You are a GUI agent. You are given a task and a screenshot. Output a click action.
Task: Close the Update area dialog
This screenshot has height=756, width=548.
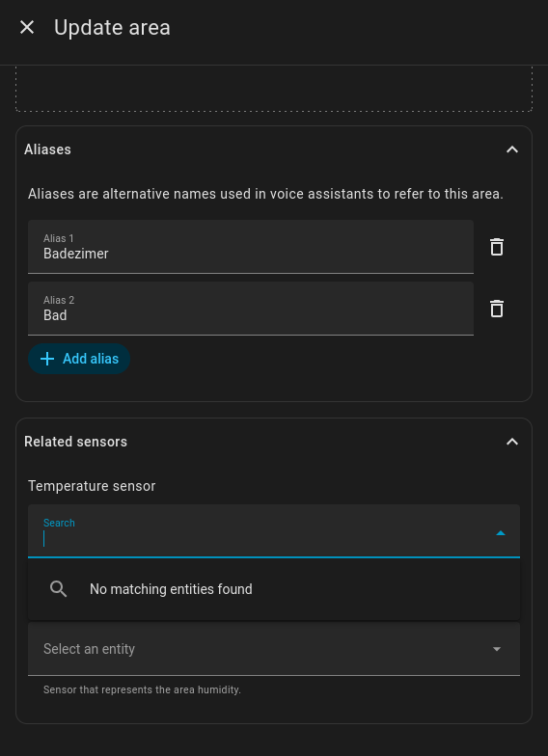(x=27, y=27)
